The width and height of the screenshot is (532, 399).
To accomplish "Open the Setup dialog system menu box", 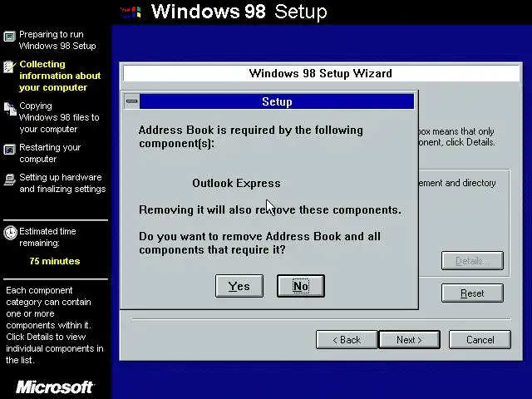I will click(x=131, y=101).
